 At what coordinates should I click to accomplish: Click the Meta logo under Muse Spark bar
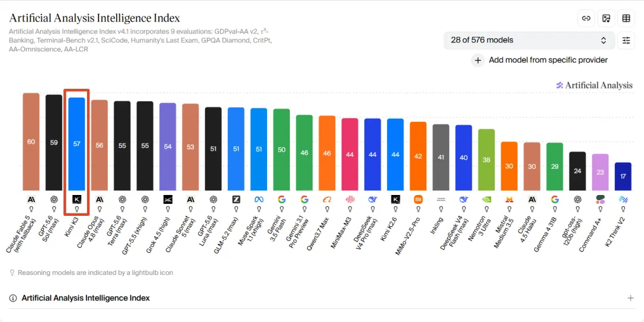coord(259,200)
